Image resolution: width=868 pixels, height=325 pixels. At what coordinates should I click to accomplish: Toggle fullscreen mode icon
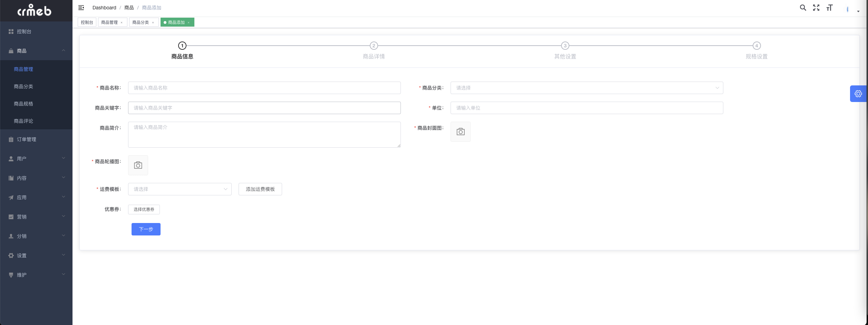pos(816,8)
